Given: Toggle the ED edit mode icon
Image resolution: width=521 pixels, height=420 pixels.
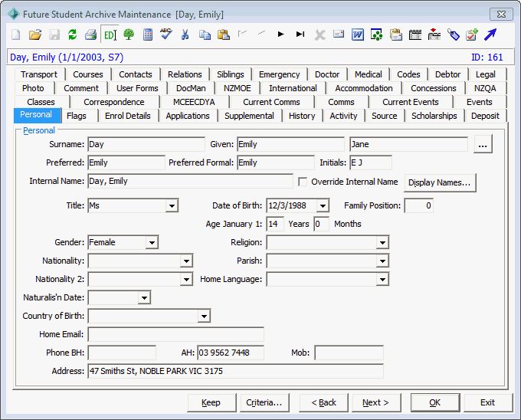Looking at the screenshot, I should tap(110, 34).
